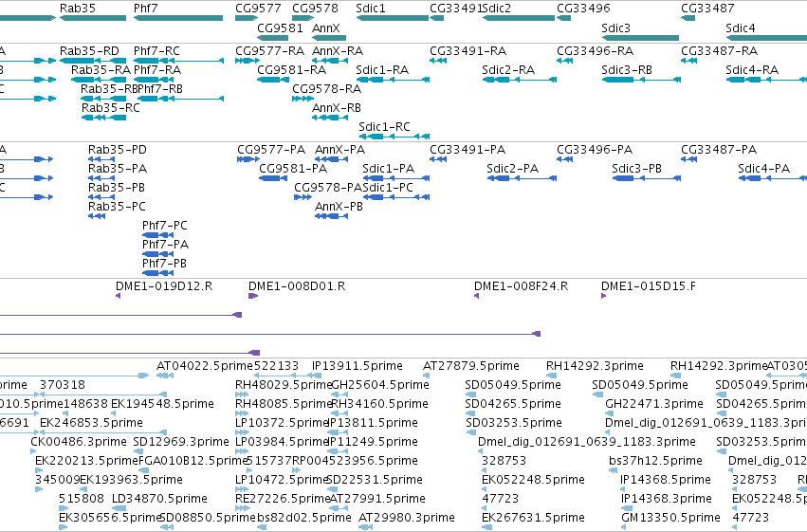This screenshot has width=807, height=532.
Task: Select EST IP13911.5prime
Action: [x=358, y=366]
